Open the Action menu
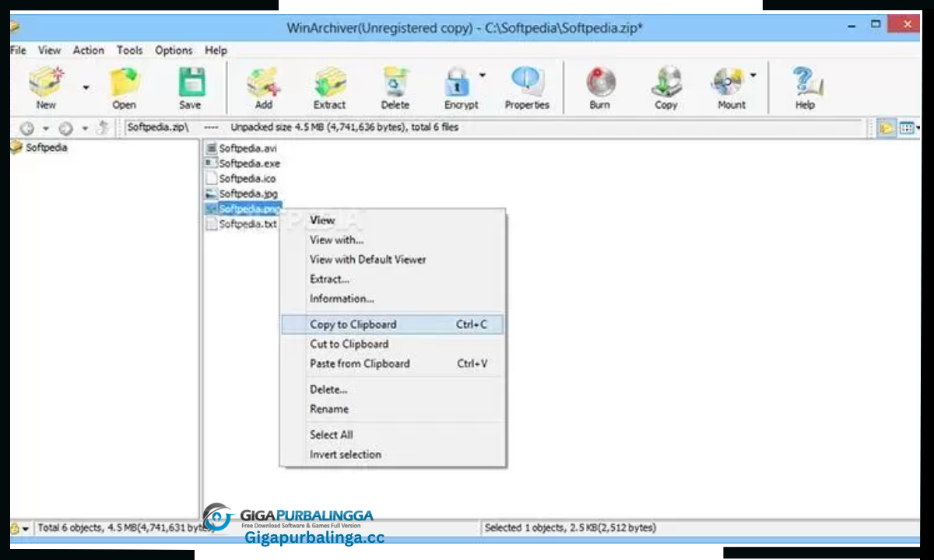Viewport: 934px width, 560px height. click(88, 50)
